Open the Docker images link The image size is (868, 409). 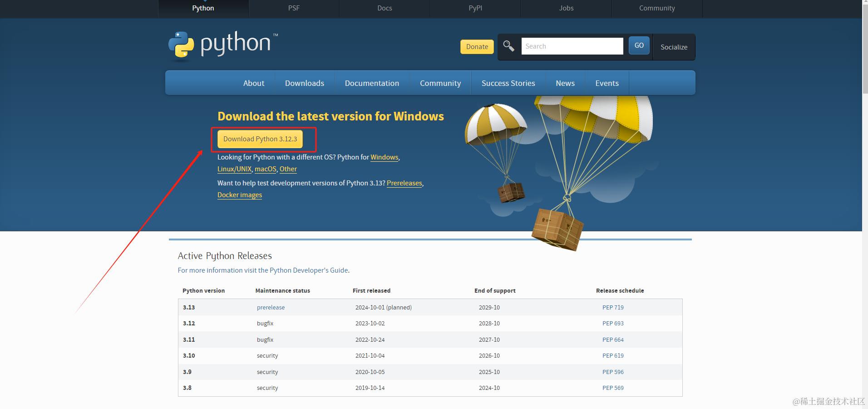(x=240, y=195)
